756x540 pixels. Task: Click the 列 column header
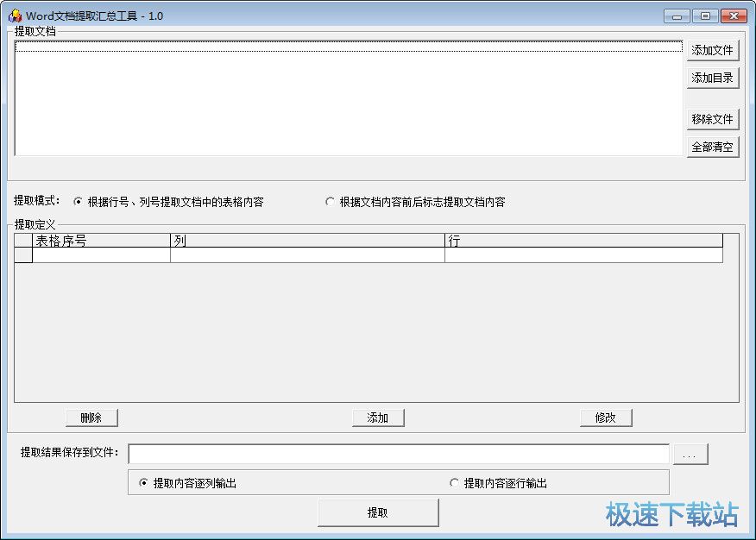tap(307, 241)
